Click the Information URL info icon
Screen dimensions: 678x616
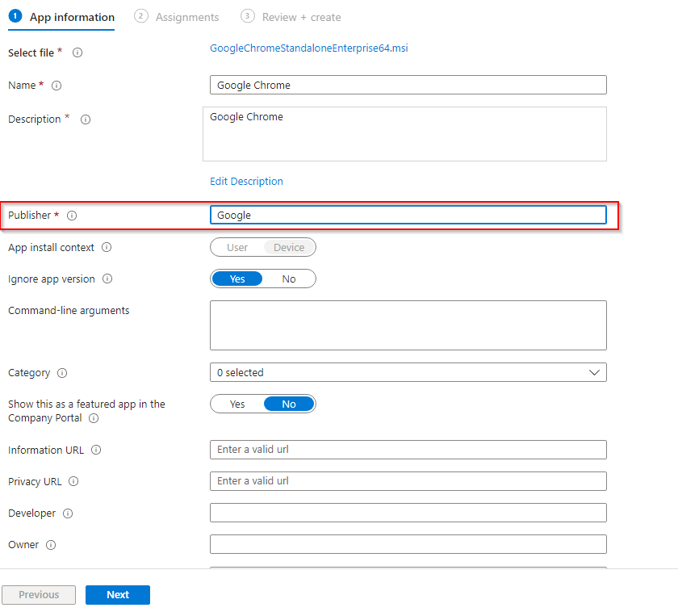96,450
